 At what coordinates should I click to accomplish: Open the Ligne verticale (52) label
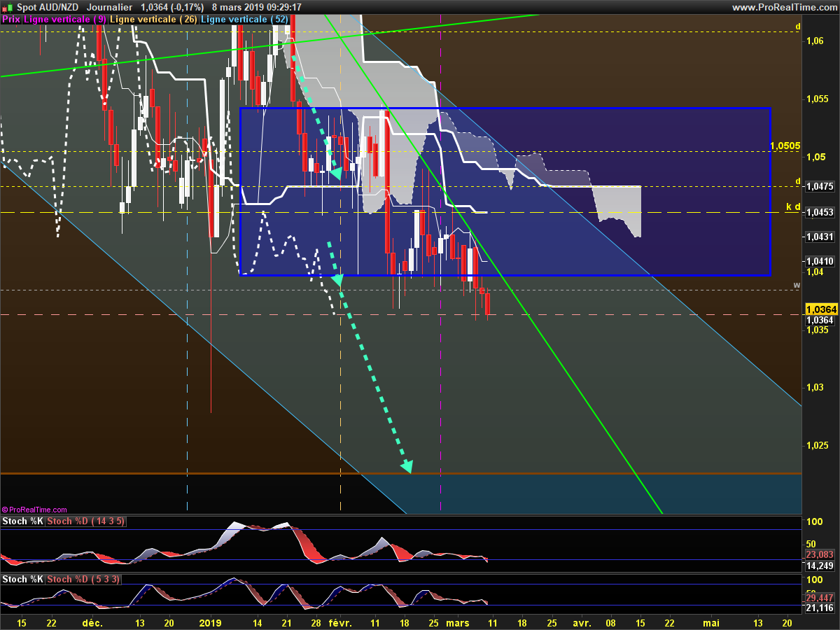point(244,20)
